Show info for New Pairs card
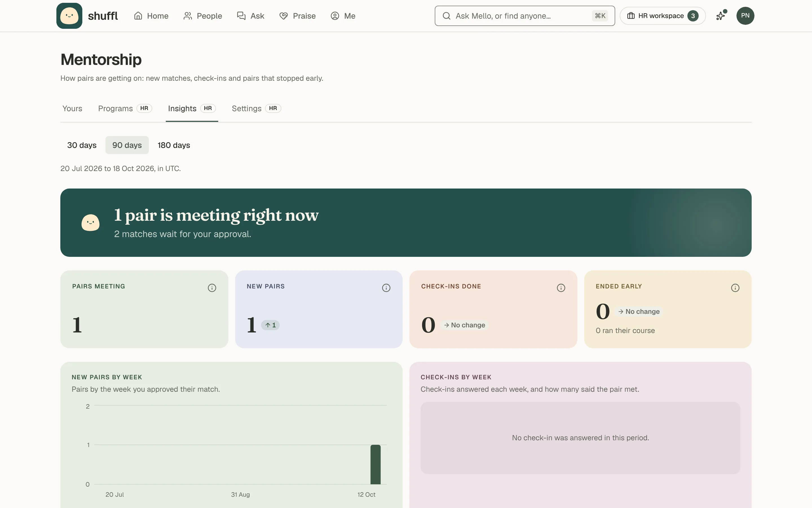Viewport: 812px width, 508px height. [386, 288]
